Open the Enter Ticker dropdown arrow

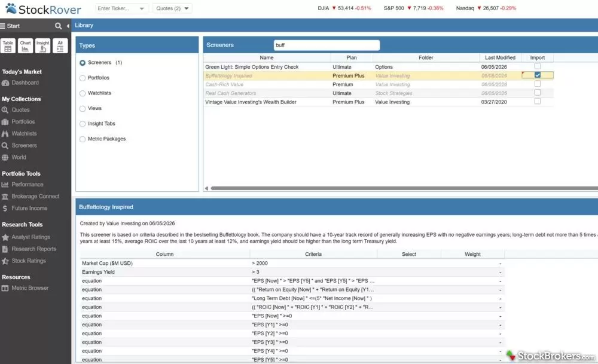[x=142, y=8]
